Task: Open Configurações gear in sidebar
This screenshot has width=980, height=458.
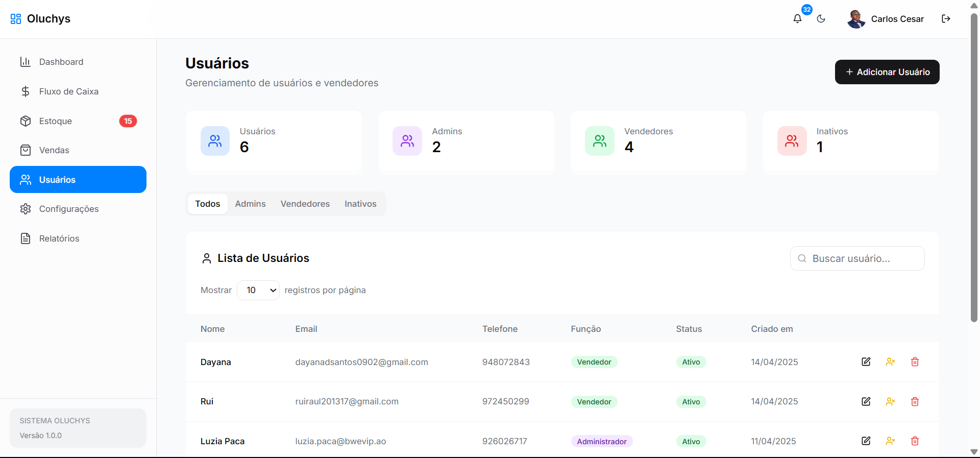Action: 26,209
